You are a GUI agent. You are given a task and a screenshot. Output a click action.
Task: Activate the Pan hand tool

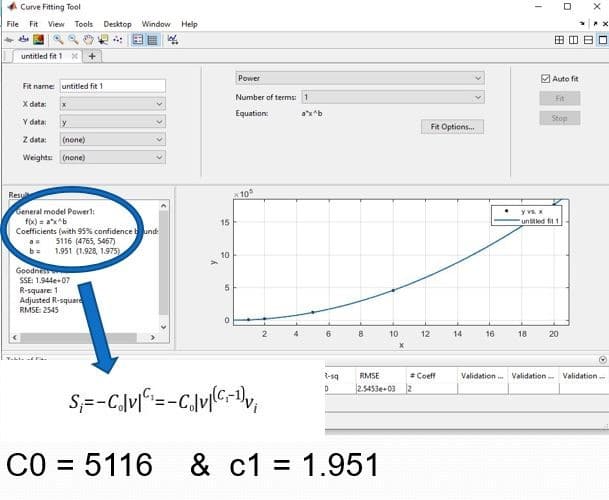86,39
